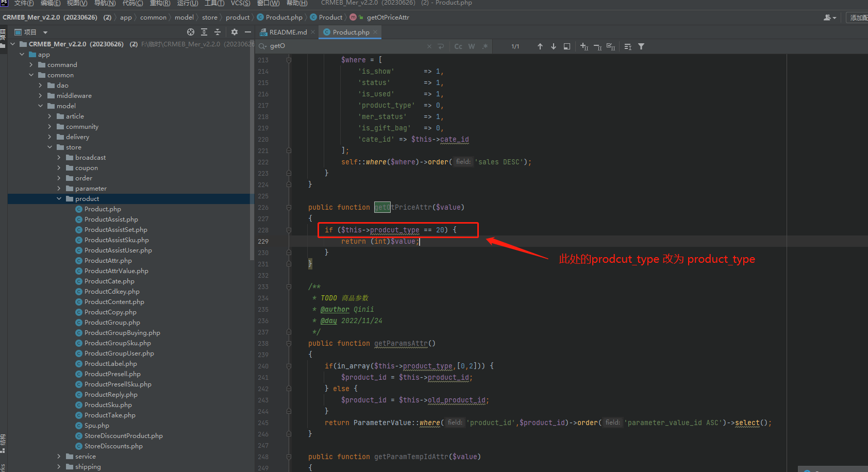Click prodcut_type text on line 228
The image size is (868, 472).
tap(394, 230)
